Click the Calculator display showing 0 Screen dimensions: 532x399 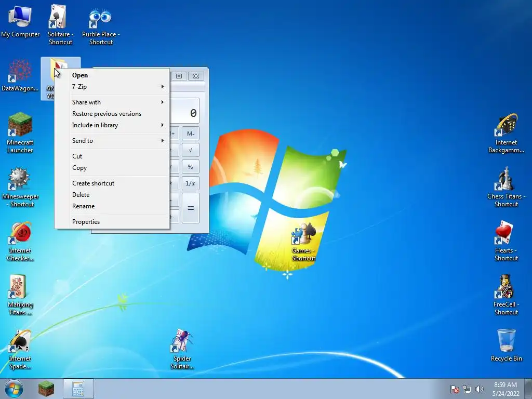[184, 111]
